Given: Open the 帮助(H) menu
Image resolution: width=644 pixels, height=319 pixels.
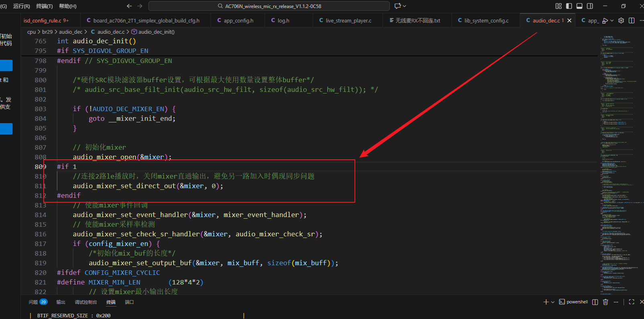Looking at the screenshot, I should point(68,6).
